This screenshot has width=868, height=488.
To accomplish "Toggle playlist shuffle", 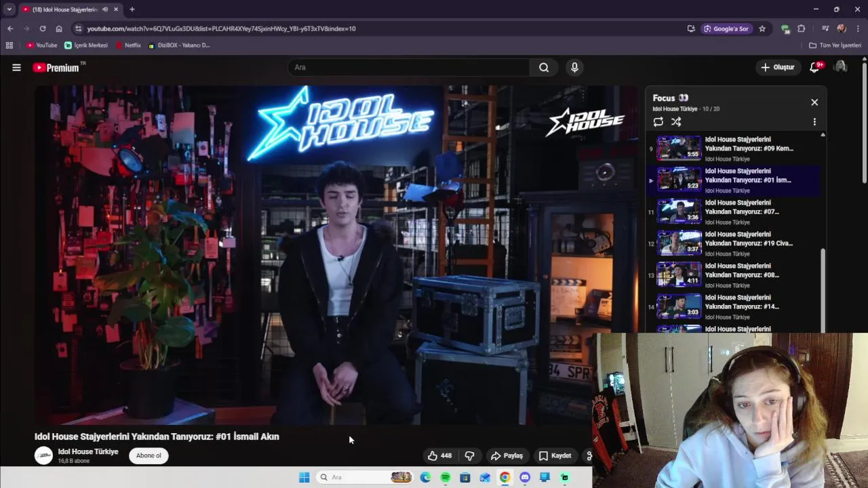I will point(676,122).
